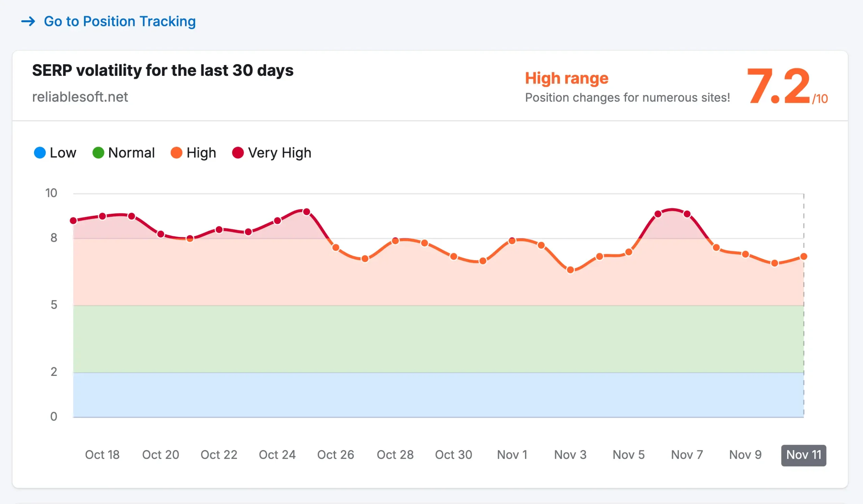Click the Very High legend label
863x504 pixels.
pos(279,153)
